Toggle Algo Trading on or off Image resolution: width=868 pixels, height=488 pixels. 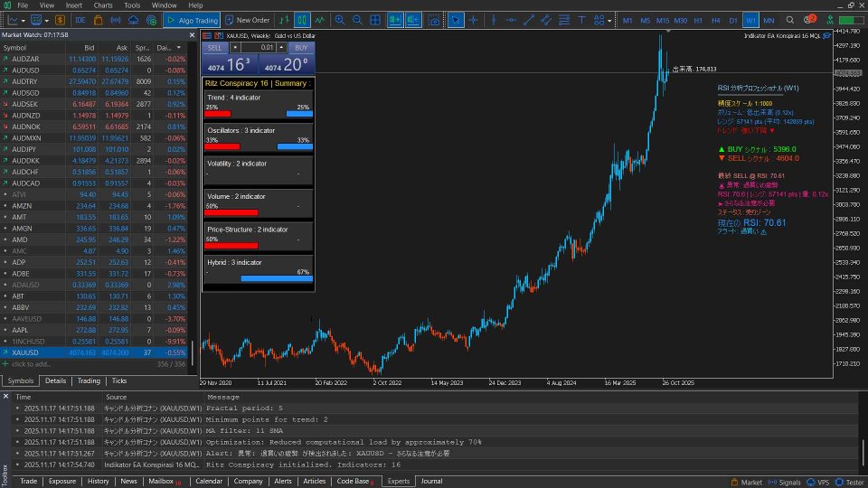click(192, 20)
